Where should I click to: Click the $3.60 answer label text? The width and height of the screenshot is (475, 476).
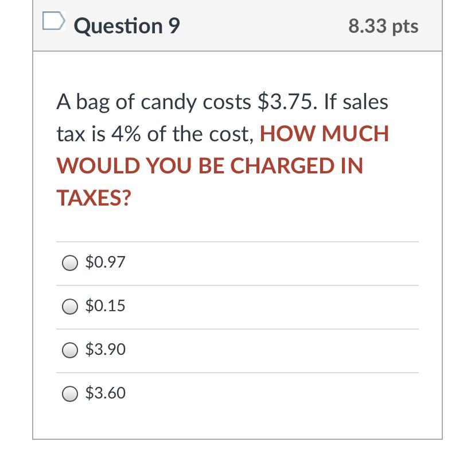tap(105, 393)
